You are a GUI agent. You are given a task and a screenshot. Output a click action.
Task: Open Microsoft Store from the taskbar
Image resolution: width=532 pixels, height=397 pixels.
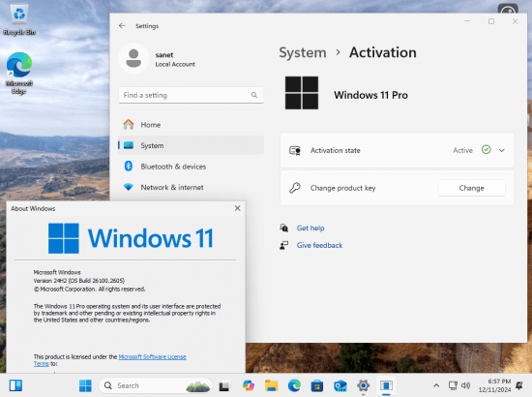point(317,385)
